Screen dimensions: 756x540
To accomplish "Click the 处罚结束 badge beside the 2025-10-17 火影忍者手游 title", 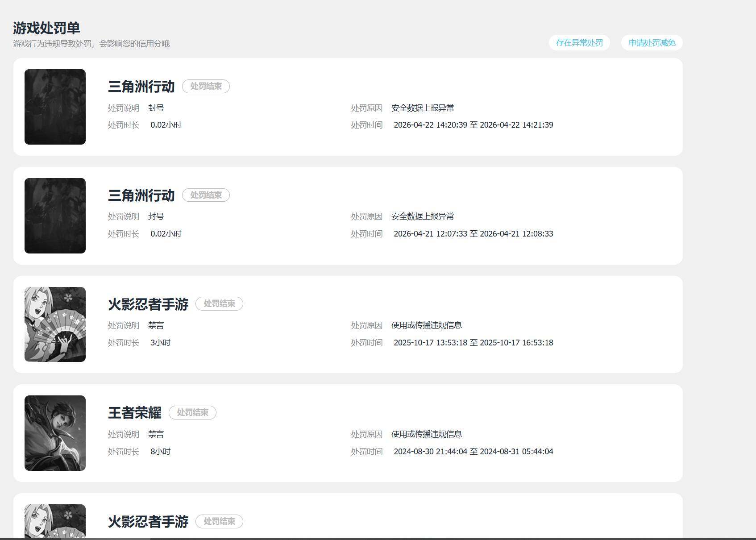I will pos(219,304).
